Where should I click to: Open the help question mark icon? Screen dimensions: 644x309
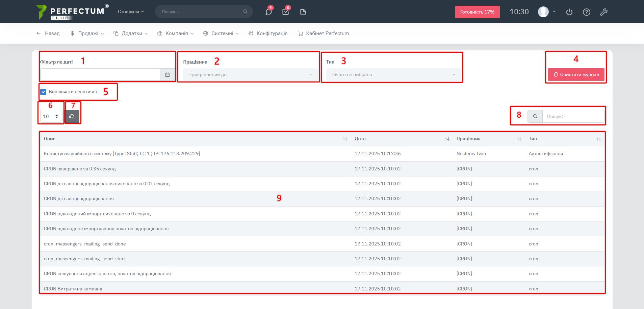click(587, 12)
